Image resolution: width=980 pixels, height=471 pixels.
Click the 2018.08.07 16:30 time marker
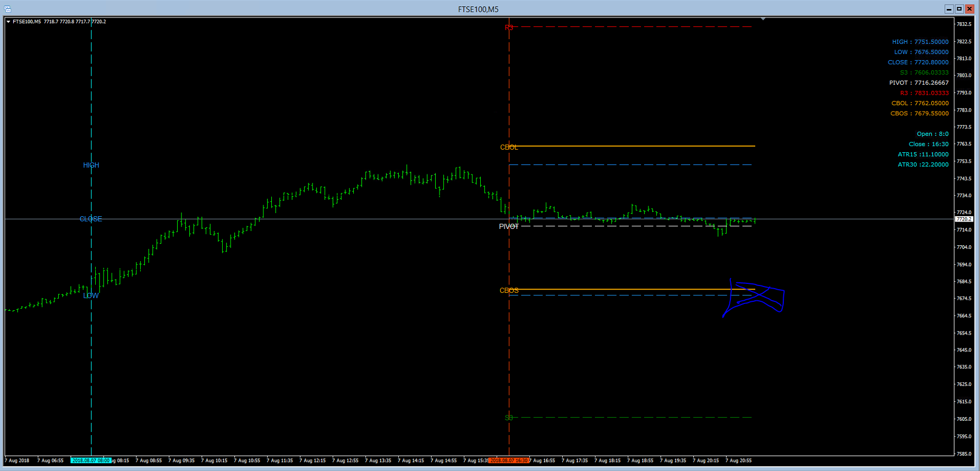[509, 460]
